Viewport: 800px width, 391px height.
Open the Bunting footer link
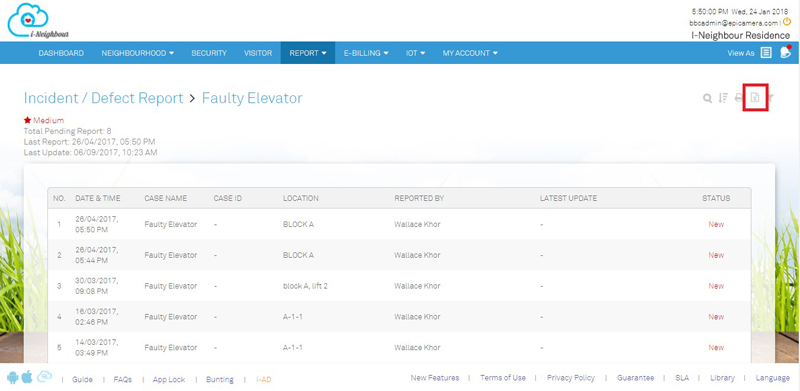click(219, 379)
